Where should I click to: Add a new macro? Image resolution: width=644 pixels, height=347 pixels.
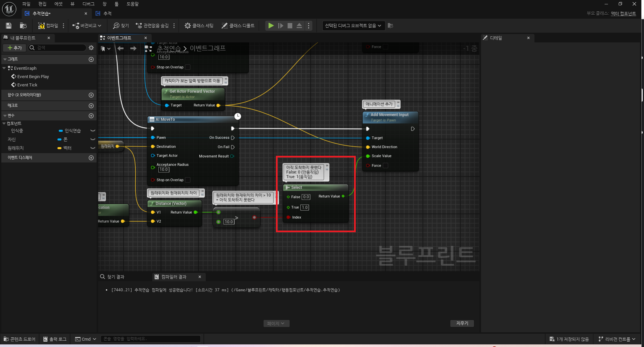tap(91, 105)
